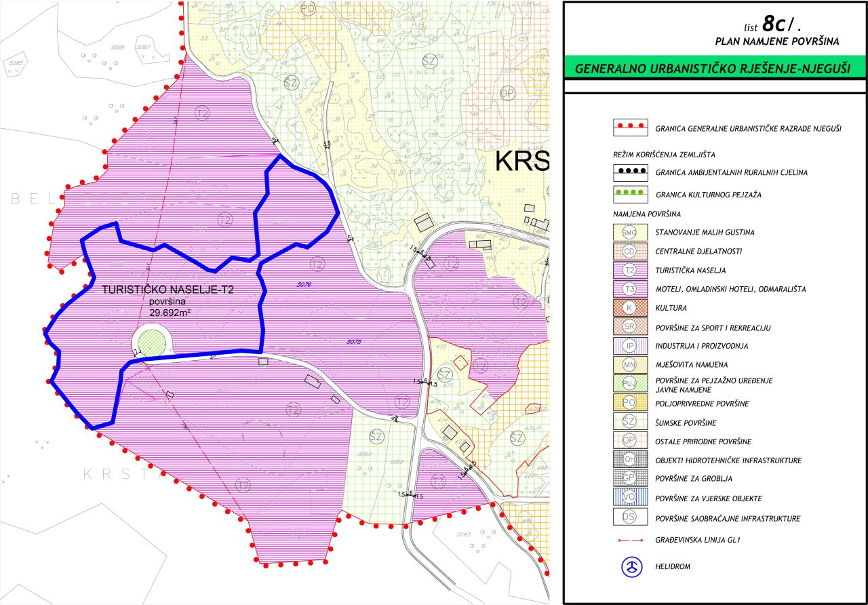Click the SR sport i rekreacija symbol
The width and height of the screenshot is (868, 605).
(x=629, y=326)
